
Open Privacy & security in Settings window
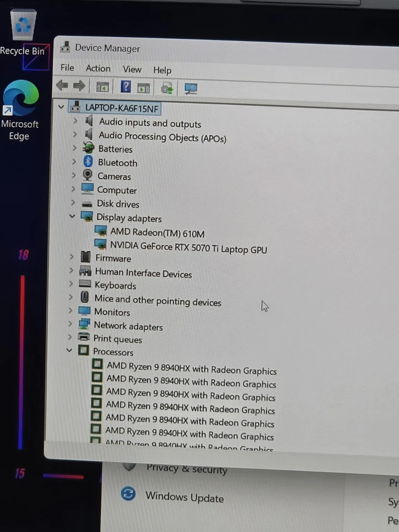click(187, 469)
